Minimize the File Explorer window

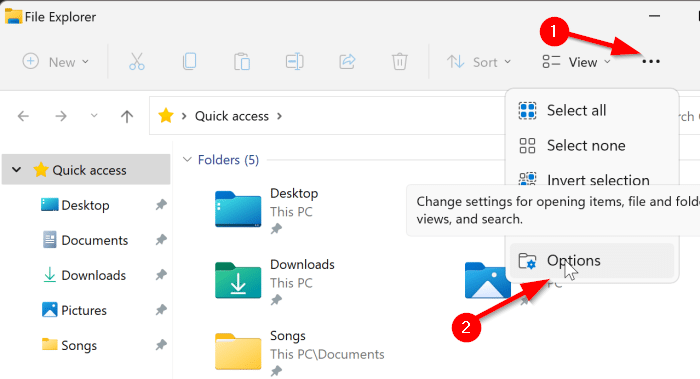click(x=654, y=16)
